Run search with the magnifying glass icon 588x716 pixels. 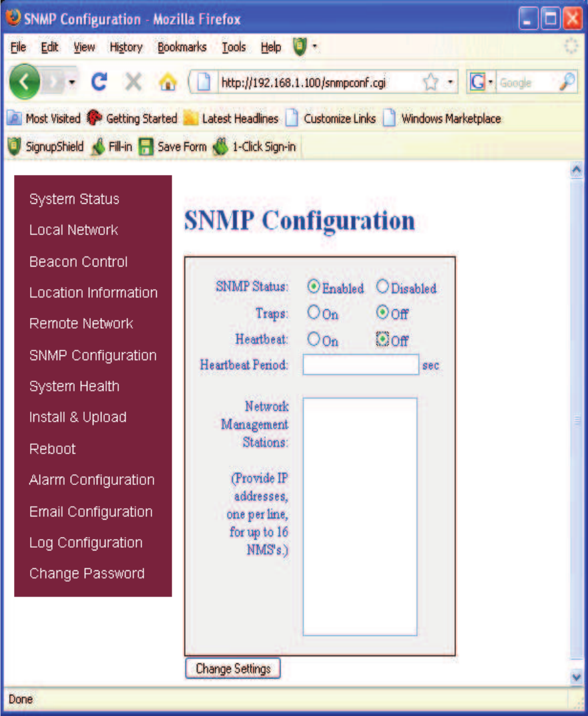click(x=567, y=82)
